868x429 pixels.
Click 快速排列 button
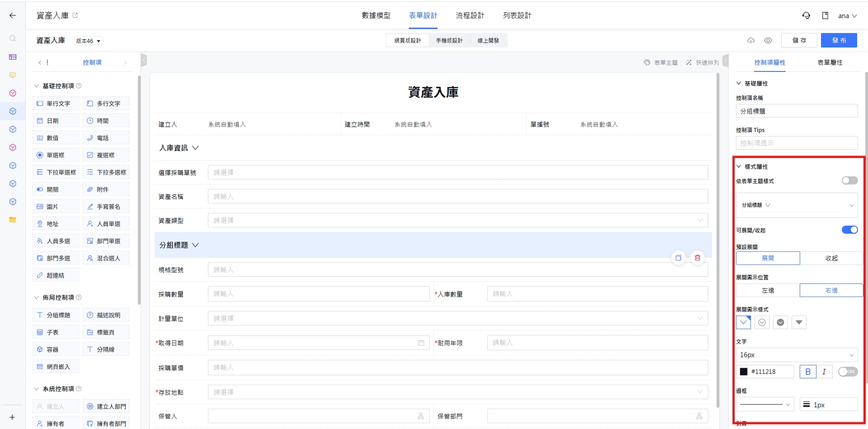pyautogui.click(x=702, y=62)
